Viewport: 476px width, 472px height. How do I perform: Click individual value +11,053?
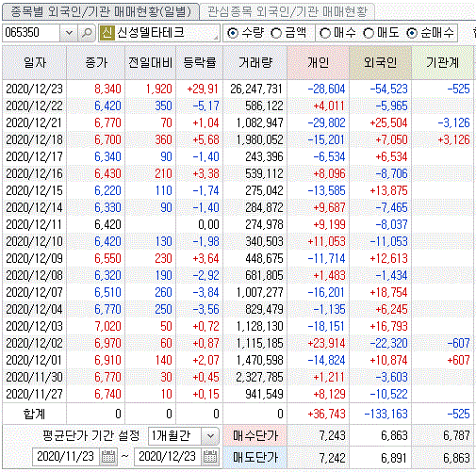point(326,241)
